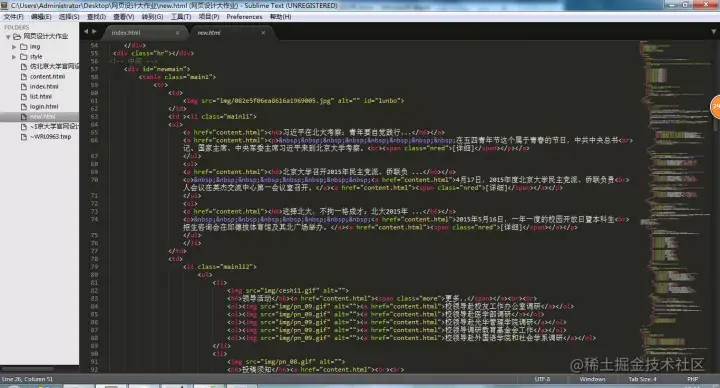This screenshot has width=720, height=388.
Task: Expand the img folder arrow
Action: point(14,47)
